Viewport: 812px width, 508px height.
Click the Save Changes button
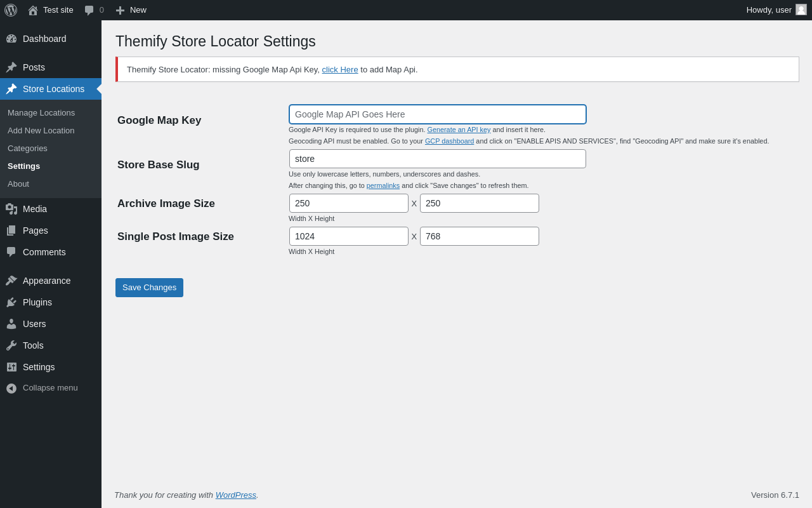point(149,288)
